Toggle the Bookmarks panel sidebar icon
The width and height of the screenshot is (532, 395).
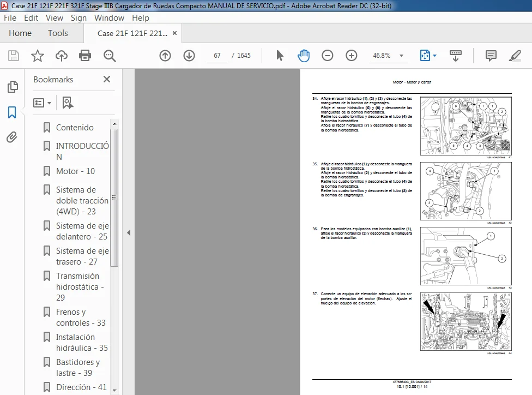12,112
